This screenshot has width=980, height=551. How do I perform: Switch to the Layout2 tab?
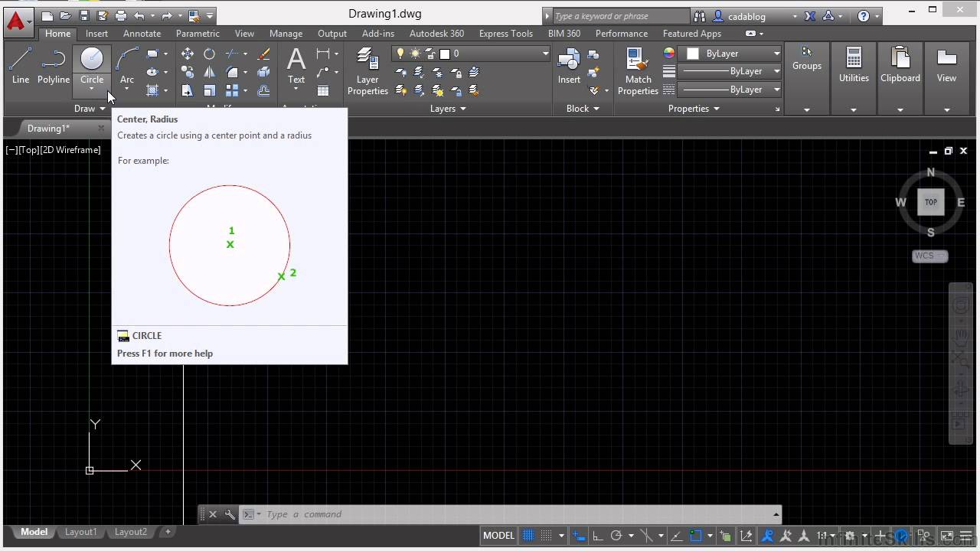point(130,532)
